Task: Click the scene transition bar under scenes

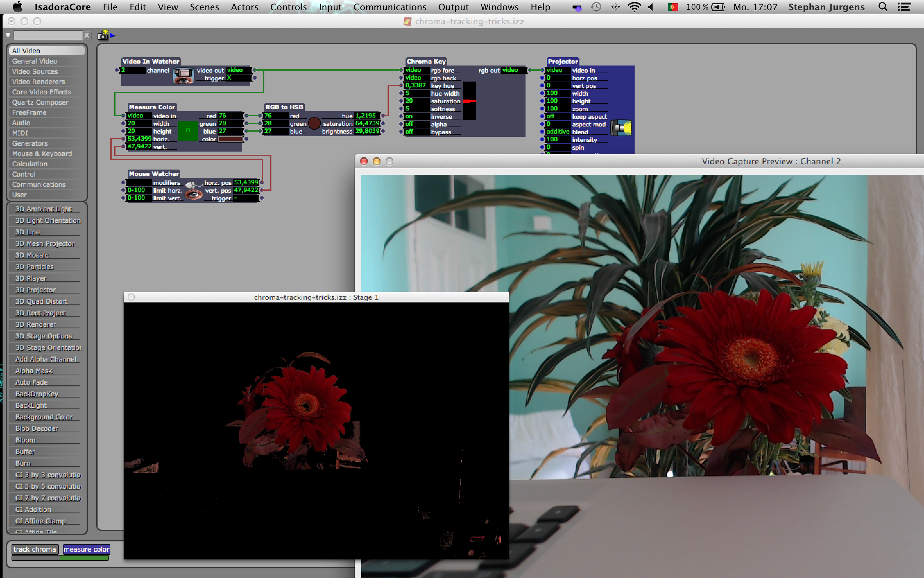Action: coord(60,558)
